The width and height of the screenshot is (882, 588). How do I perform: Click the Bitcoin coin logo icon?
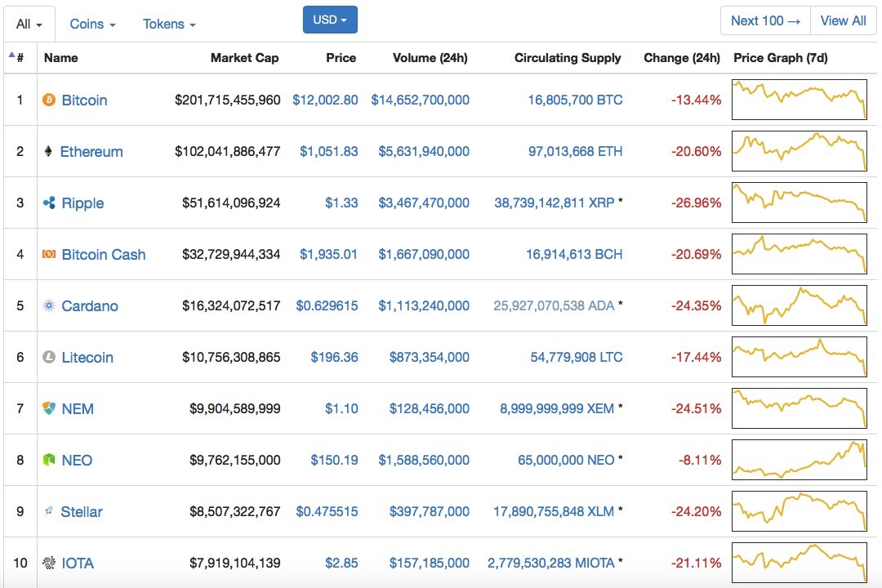point(49,100)
